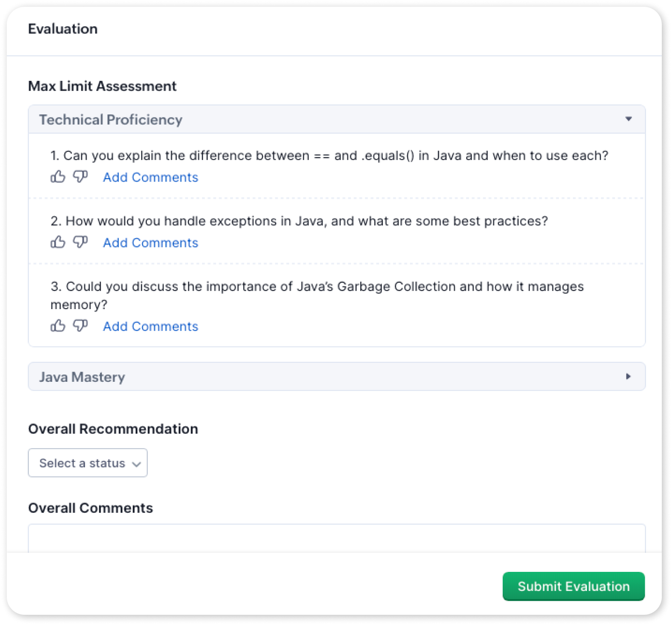The width and height of the screenshot is (672, 625).
Task: Thumbs down the Java exceptions handling question
Action: (x=80, y=242)
